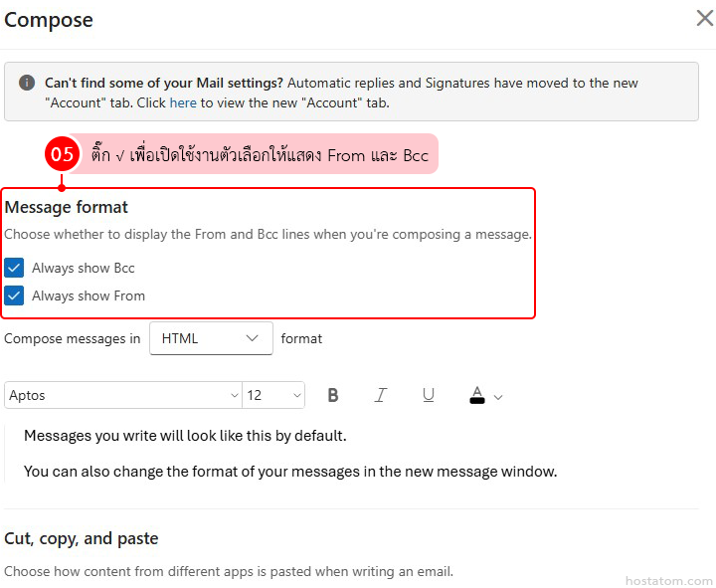Viewport: 716px width, 588px height.
Task: Click the 'Always show Bcc' label
Action: 84,268
